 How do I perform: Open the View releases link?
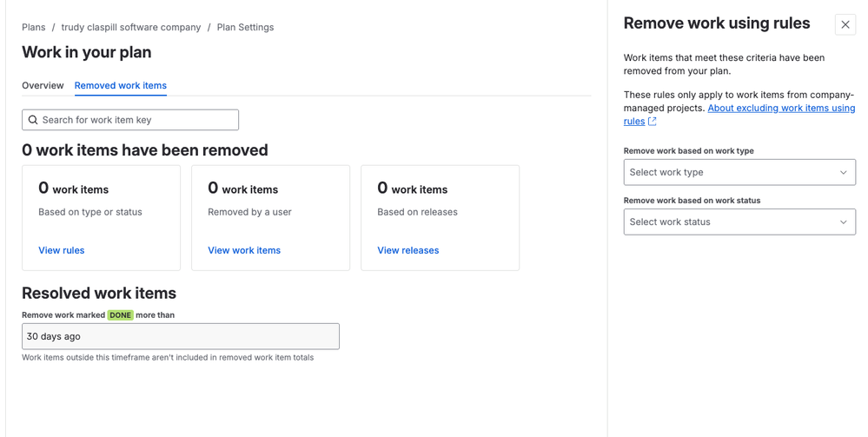pos(408,250)
